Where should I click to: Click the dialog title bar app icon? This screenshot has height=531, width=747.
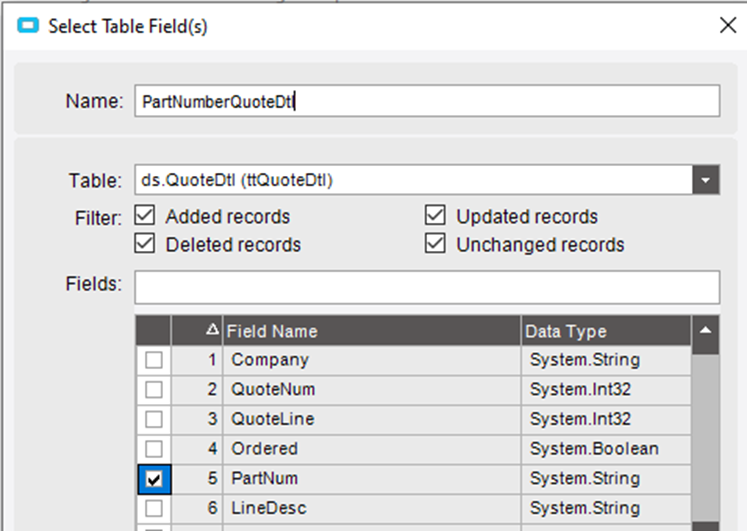26,27
